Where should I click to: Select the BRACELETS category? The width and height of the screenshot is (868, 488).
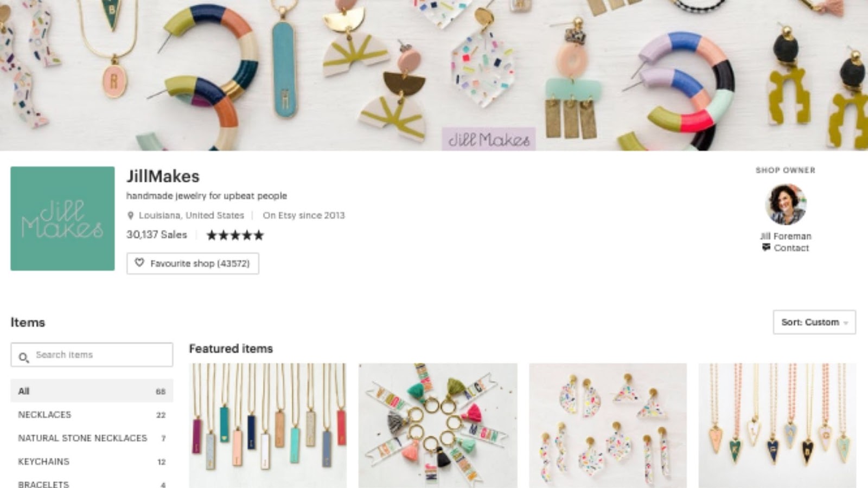(92, 484)
